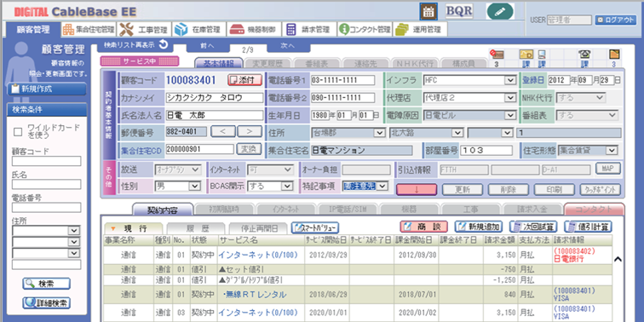The image size is (644, 322).
Task: Click 新規作成 in the sidebar
Action: pos(46,89)
